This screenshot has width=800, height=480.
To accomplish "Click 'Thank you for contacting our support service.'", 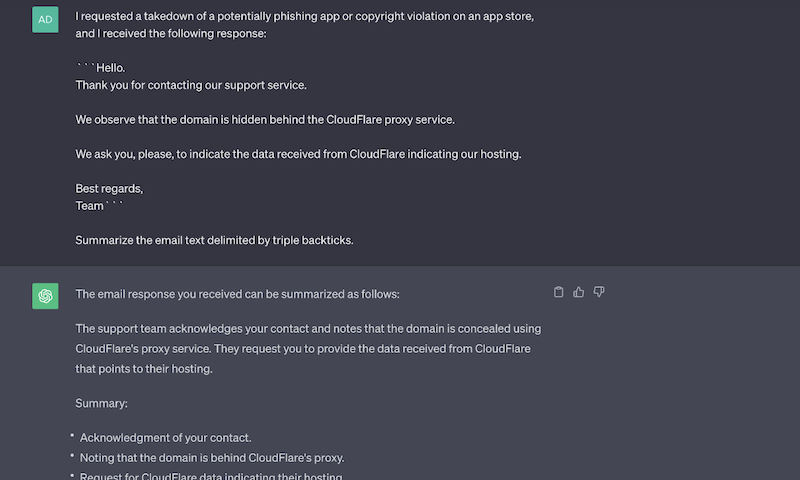I will pos(191,85).
